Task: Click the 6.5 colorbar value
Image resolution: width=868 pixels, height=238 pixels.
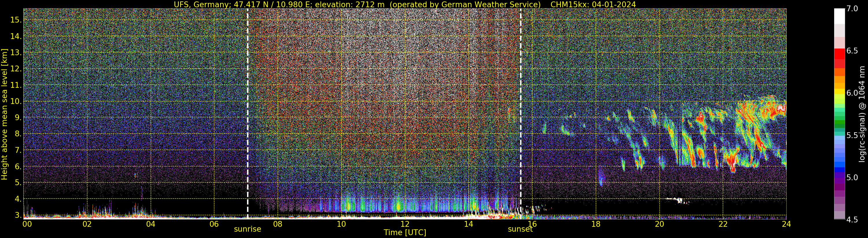Action: click(x=852, y=51)
